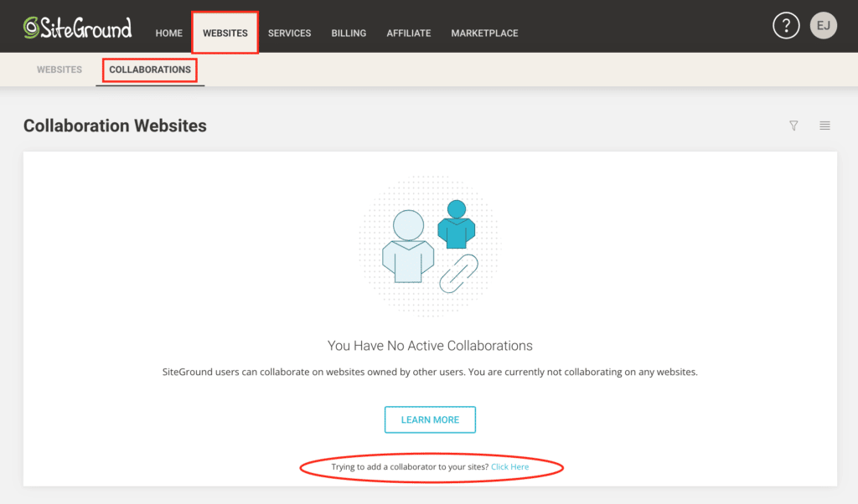Open the BILLING menu

point(349,33)
